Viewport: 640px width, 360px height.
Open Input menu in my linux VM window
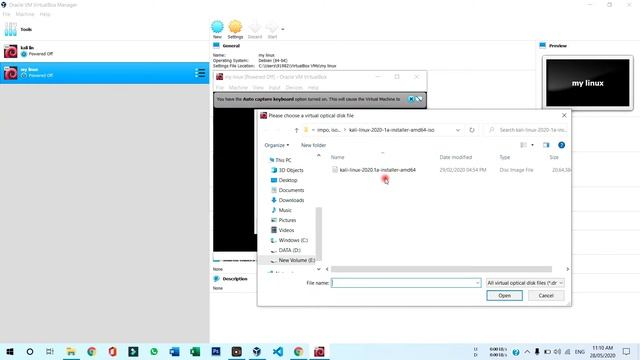tap(274, 88)
